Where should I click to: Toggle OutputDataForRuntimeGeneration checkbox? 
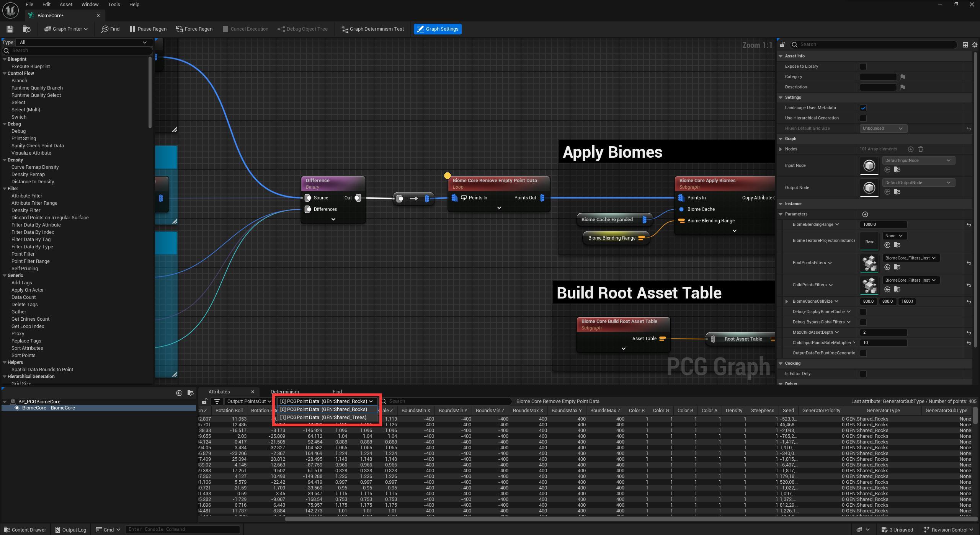863,353
